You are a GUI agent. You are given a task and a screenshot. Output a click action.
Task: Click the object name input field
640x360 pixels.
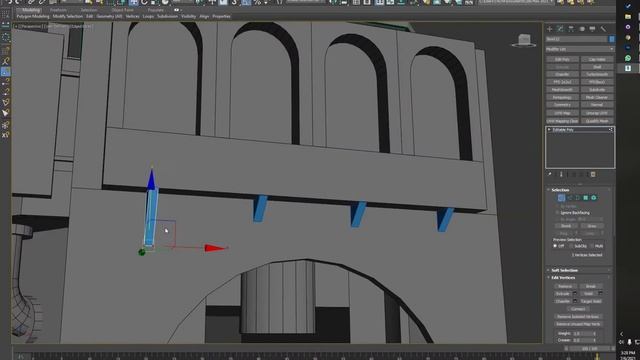(577, 39)
